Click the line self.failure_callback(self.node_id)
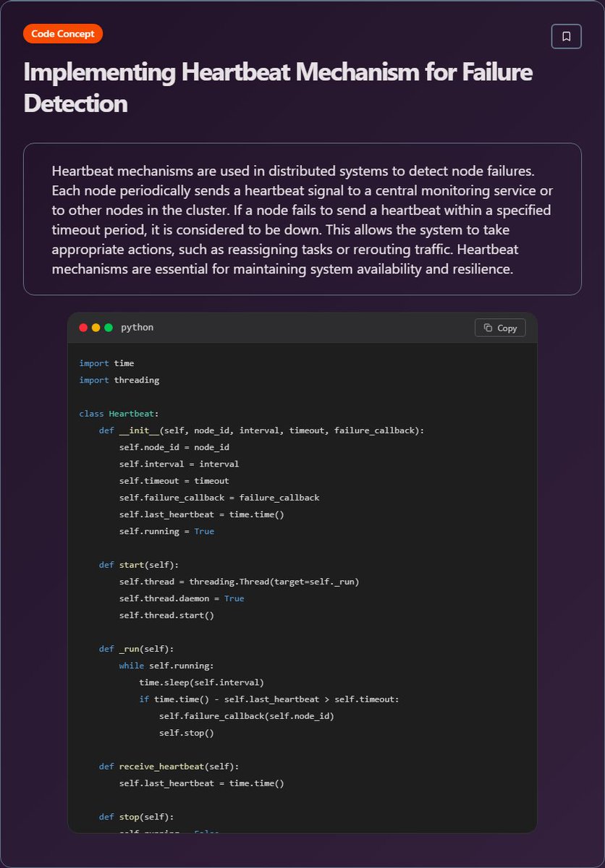The width and height of the screenshot is (605, 868). (247, 715)
